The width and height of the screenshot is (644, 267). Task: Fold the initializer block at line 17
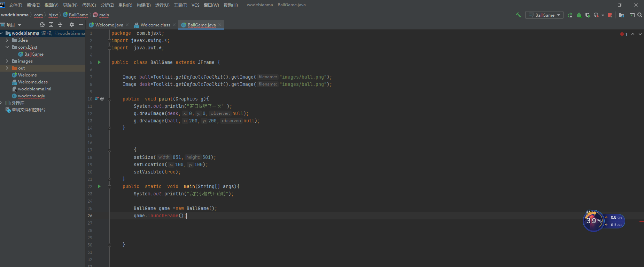point(109,150)
